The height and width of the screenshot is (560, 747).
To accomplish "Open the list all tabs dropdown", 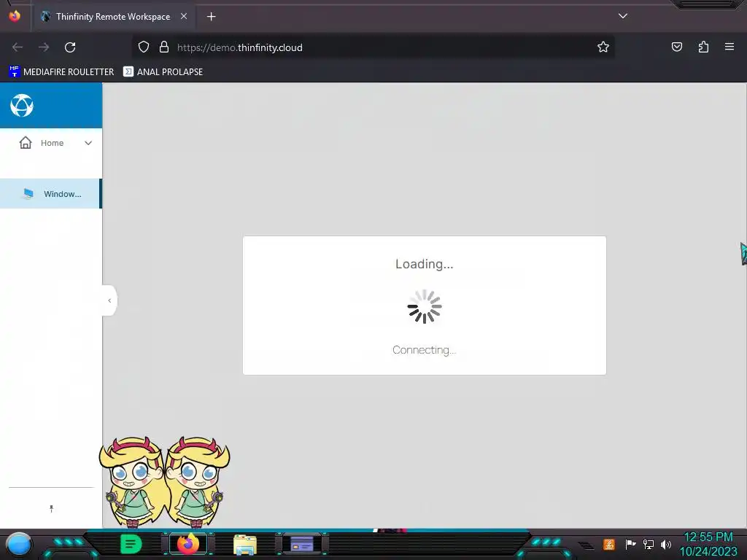I will 623,16.
